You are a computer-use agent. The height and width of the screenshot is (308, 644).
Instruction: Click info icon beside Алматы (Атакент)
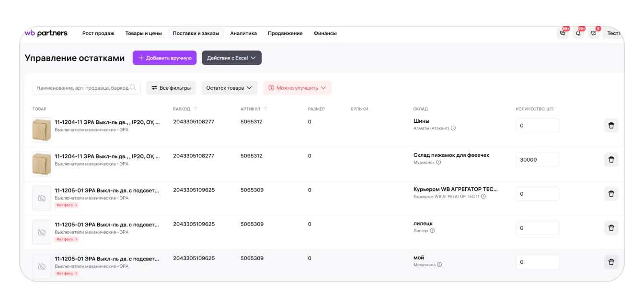click(x=453, y=128)
